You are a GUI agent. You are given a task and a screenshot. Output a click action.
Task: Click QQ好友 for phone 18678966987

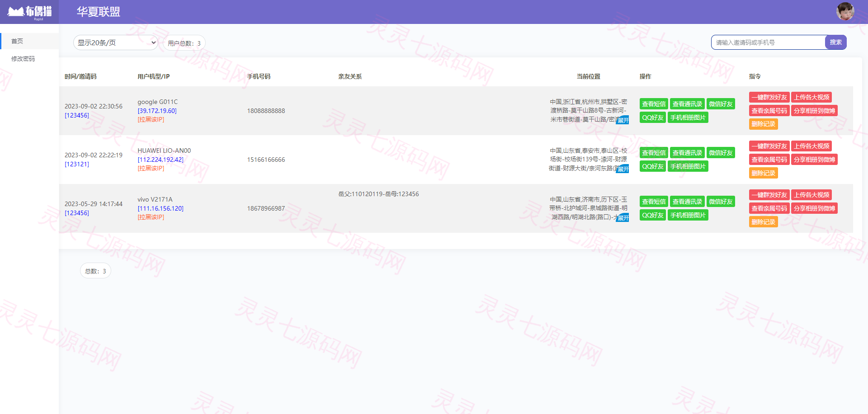point(653,215)
